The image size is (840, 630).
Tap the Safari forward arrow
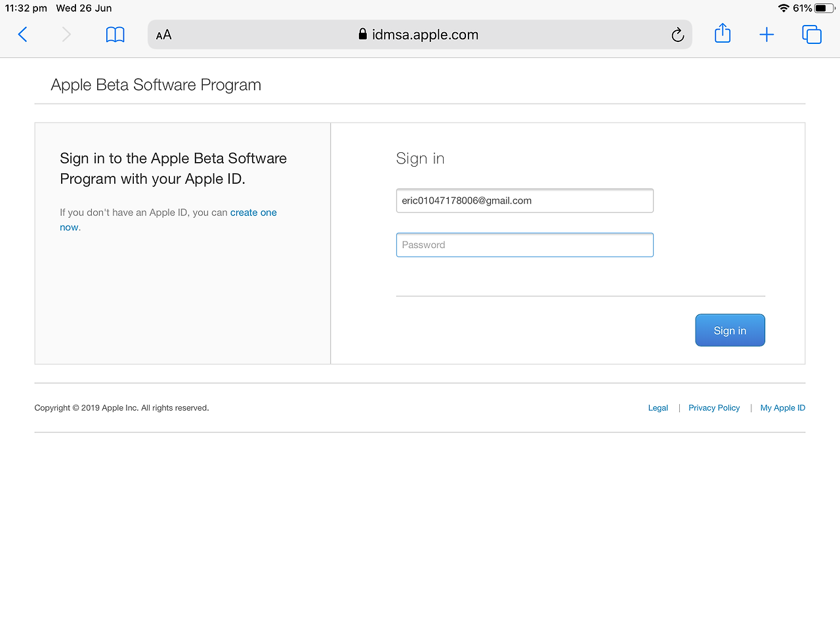(66, 35)
